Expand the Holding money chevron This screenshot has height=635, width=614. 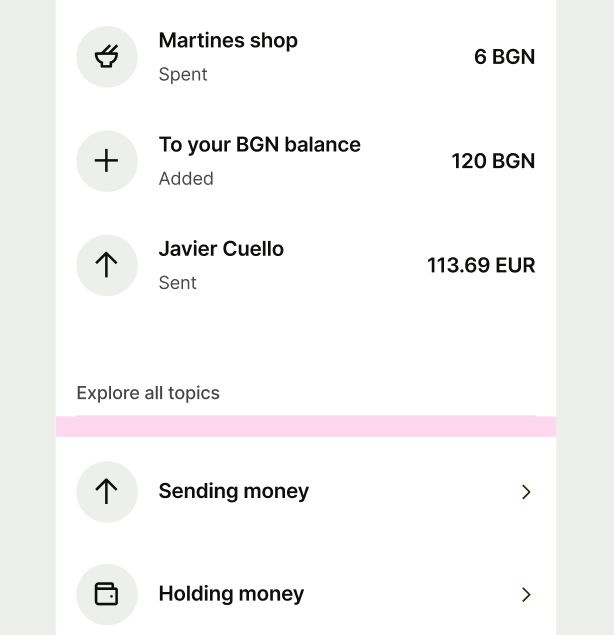click(x=526, y=595)
